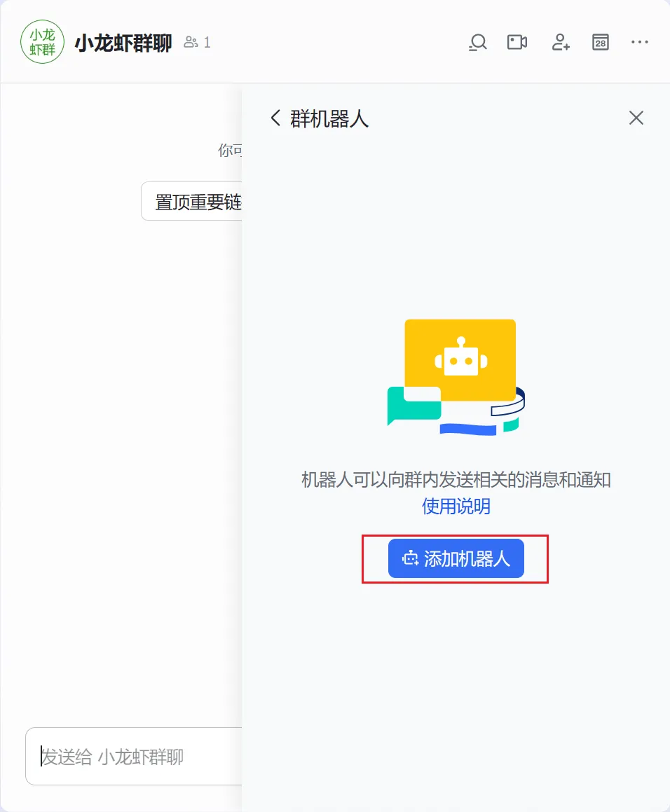This screenshot has width=670, height=812.
Task: Open the calendar icon showing 28
Action: click(601, 43)
